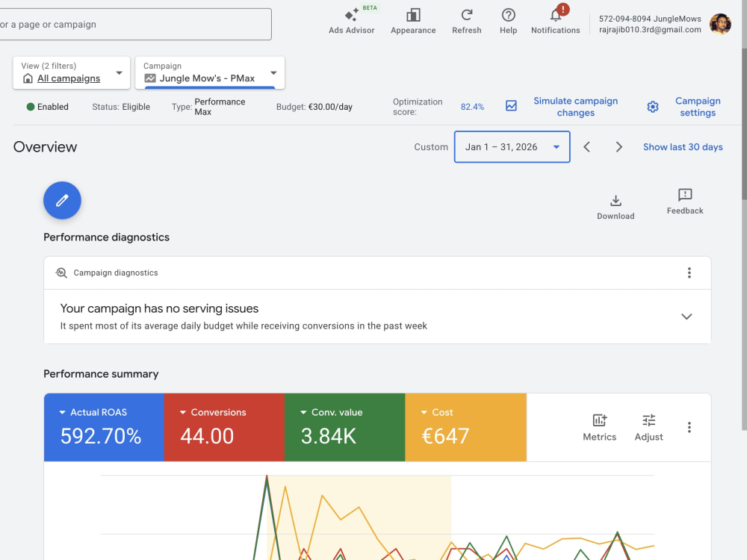747x560 pixels.
Task: Click the Overview page title
Action: (46, 146)
